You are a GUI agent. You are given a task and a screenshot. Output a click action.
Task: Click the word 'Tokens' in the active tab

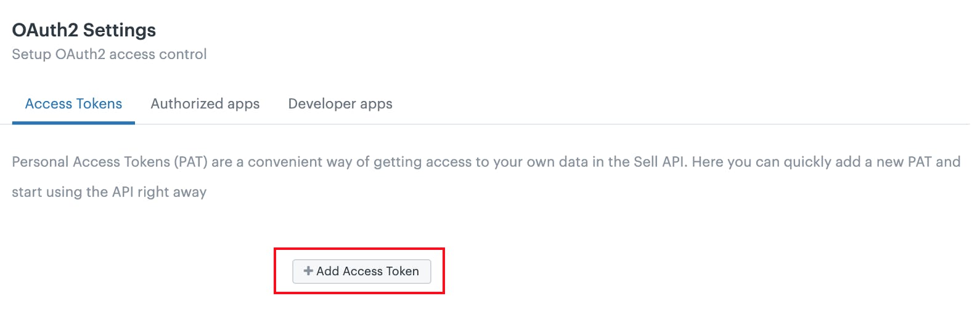[x=99, y=104]
